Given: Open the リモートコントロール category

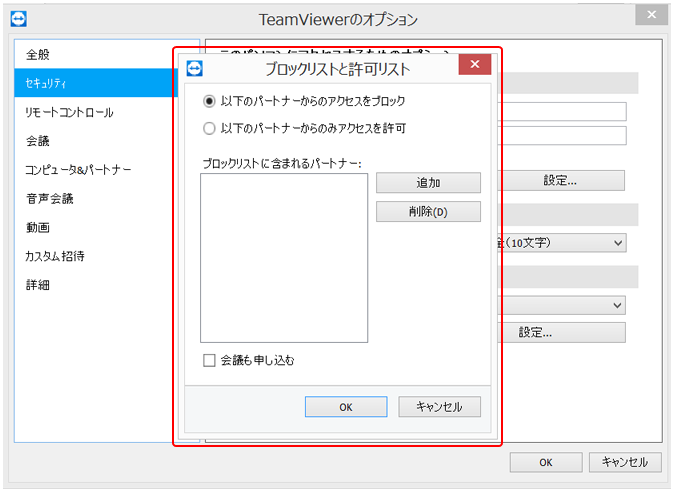Looking at the screenshot, I should [x=69, y=112].
